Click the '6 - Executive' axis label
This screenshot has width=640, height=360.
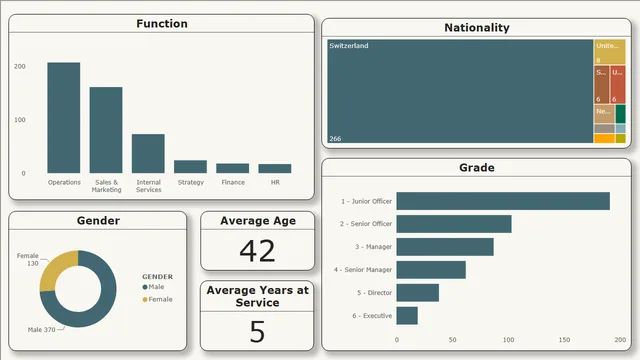point(372,316)
